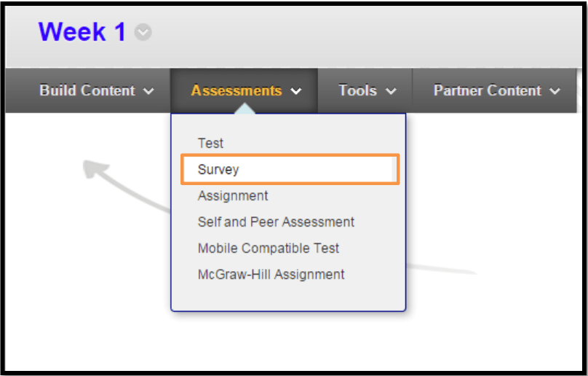Viewport: 588px width, 376px height.
Task: Click the blank header area beside Week 1
Action: [364, 33]
